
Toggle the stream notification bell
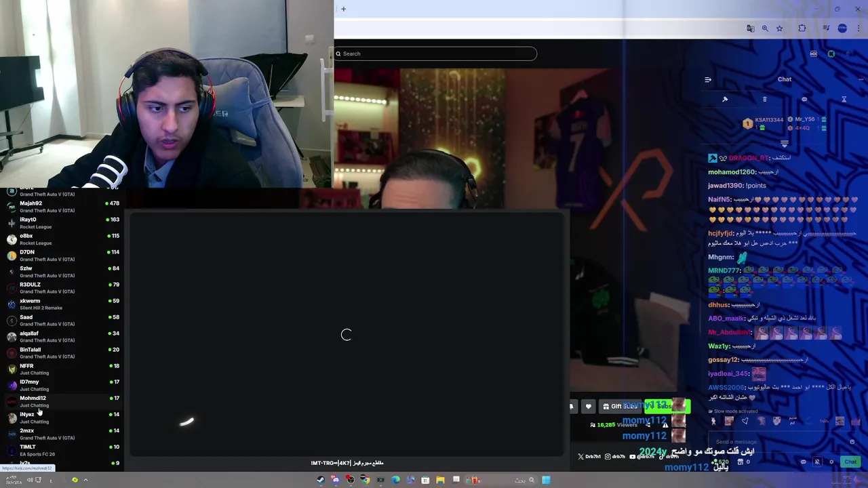pos(571,406)
